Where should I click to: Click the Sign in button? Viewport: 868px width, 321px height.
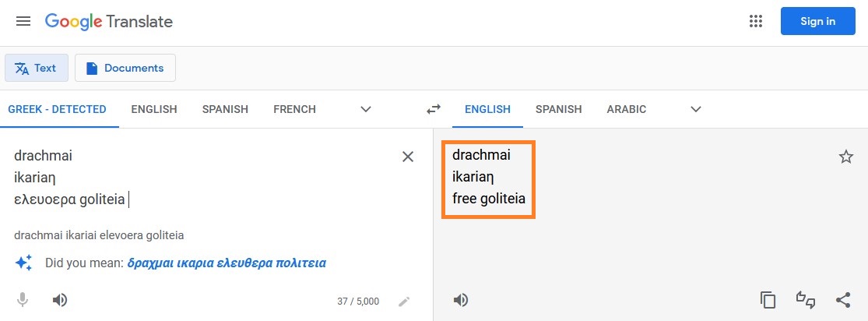tap(817, 21)
